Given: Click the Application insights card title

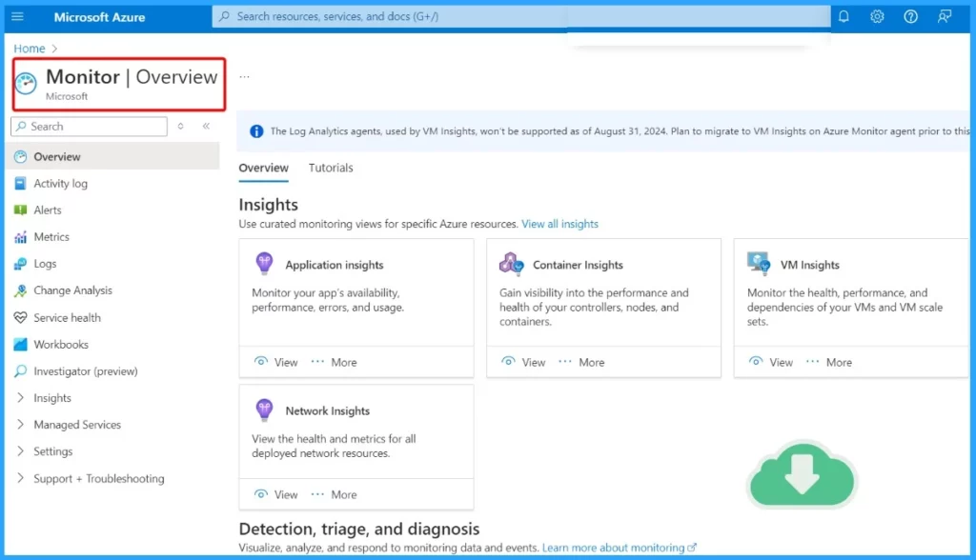Looking at the screenshot, I should pyautogui.click(x=335, y=265).
